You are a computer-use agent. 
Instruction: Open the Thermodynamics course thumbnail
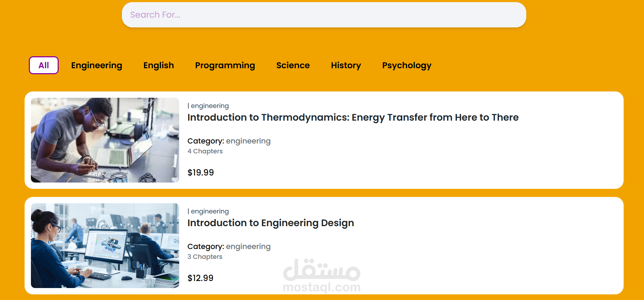pyautogui.click(x=105, y=140)
